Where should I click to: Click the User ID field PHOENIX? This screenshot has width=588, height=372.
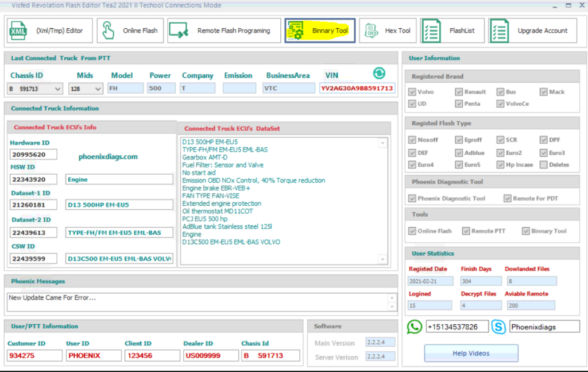pos(94,355)
